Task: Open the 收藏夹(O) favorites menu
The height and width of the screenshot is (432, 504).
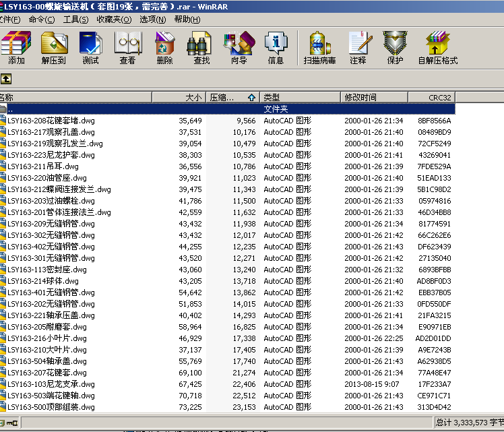Action: tap(114, 20)
